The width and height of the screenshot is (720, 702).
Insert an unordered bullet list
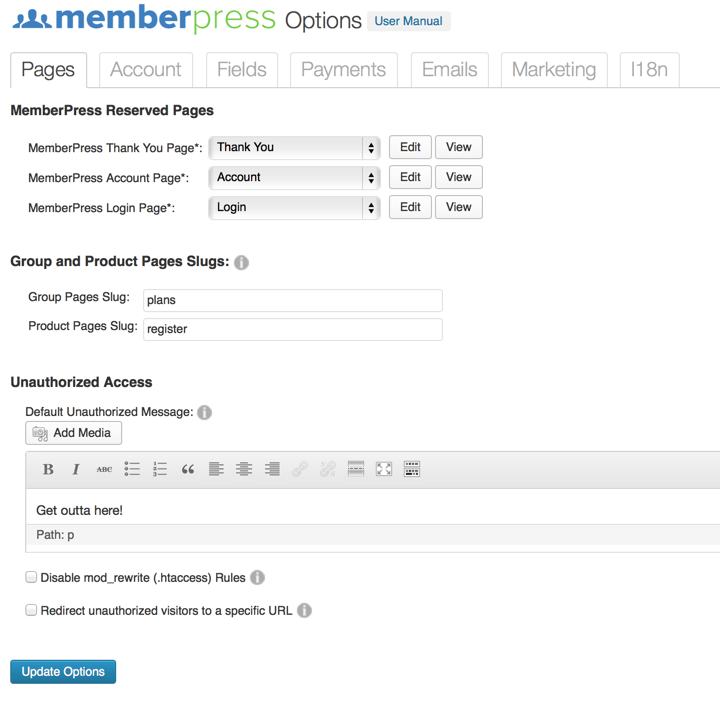132,469
